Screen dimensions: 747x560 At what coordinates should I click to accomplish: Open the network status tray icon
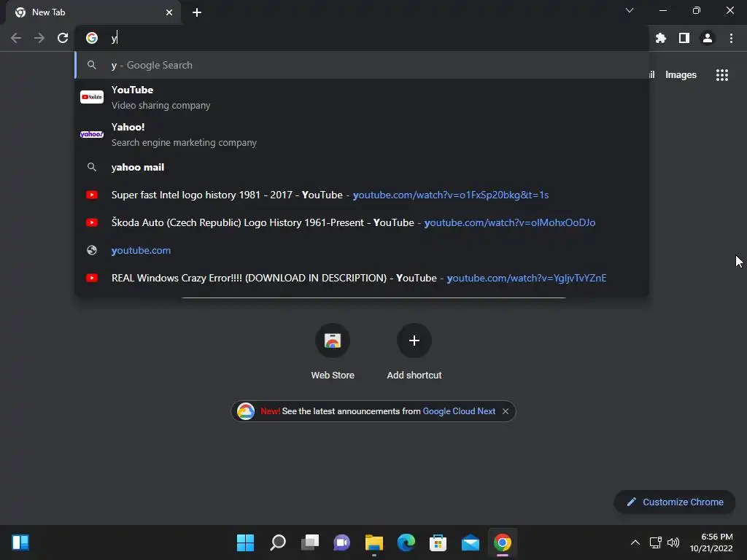point(656,542)
